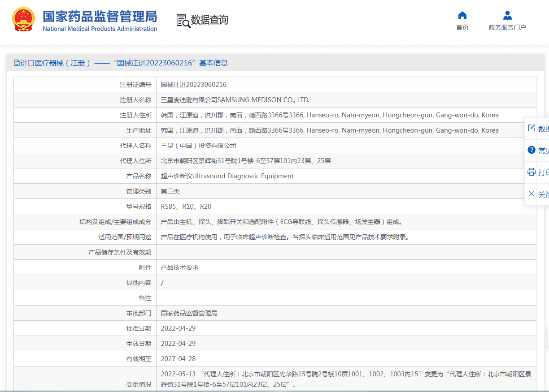Click the 适用范围/预期用途 label
Viewport: 549px width, 392px height.
125,237
